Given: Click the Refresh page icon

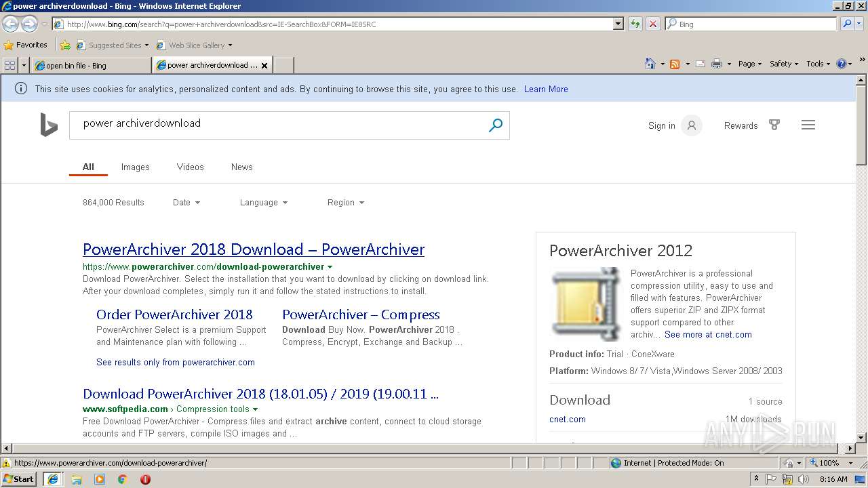Looking at the screenshot, I should point(635,24).
